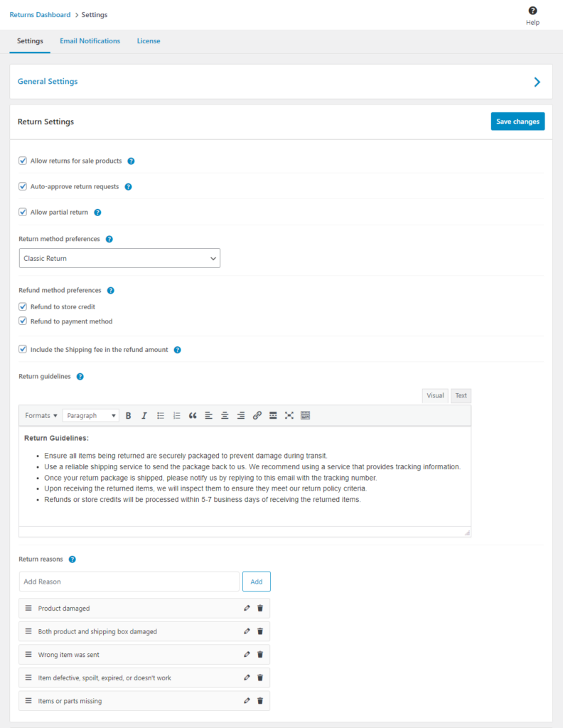Viewport: 563px width, 728px height.
Task: Apply Bold formatting in the guidelines editor
Action: pos(128,415)
